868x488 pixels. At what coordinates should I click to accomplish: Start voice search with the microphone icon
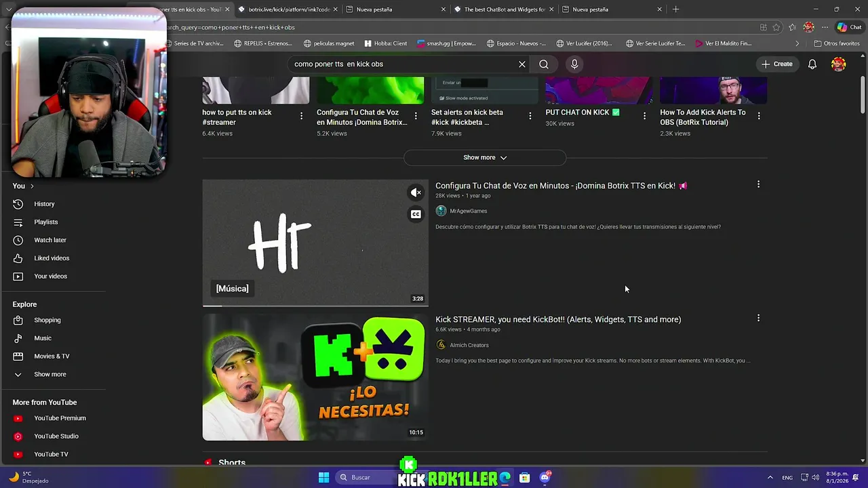[x=574, y=64]
